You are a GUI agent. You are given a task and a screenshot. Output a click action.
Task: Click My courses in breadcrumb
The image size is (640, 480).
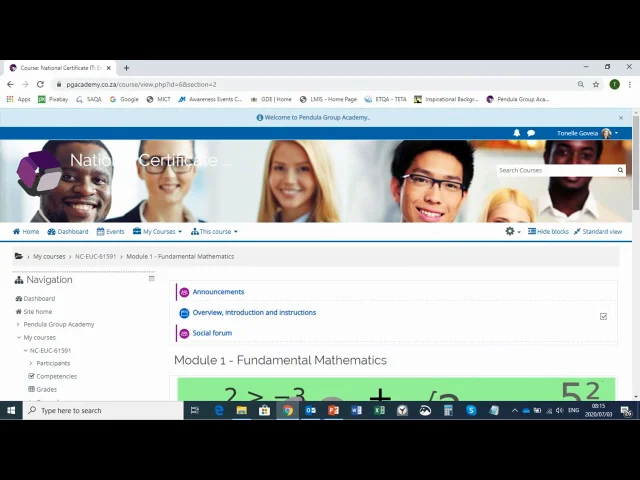coord(49,256)
